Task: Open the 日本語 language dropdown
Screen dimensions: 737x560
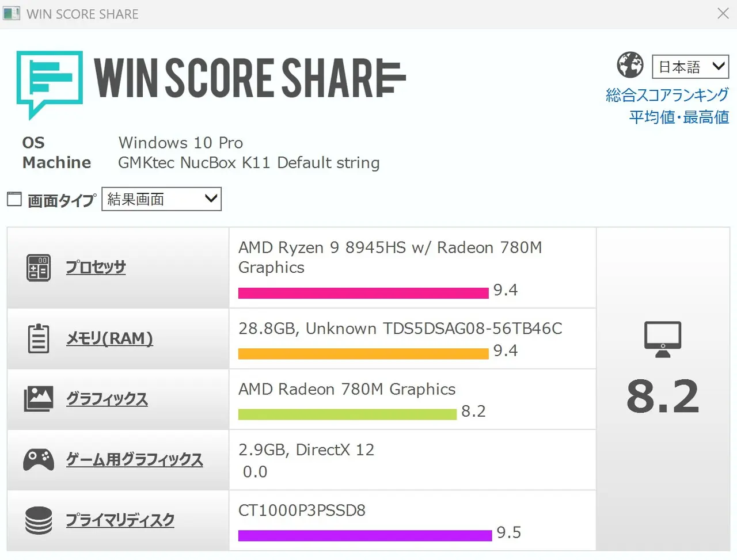Action: pos(690,67)
